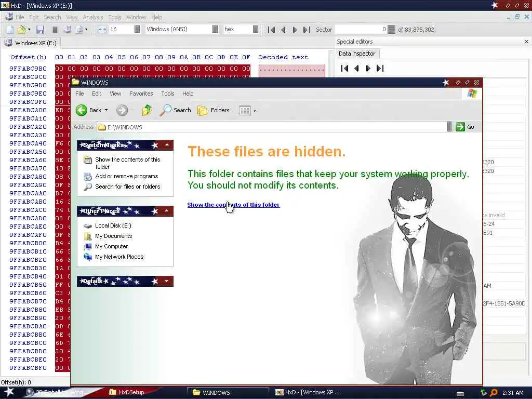Jump to first sector in HxD toolbar

[271, 30]
